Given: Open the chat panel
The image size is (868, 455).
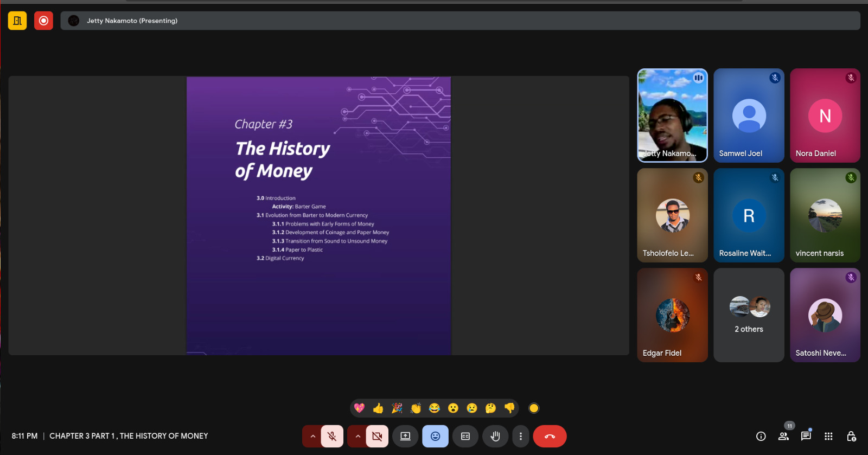Looking at the screenshot, I should tap(806, 436).
